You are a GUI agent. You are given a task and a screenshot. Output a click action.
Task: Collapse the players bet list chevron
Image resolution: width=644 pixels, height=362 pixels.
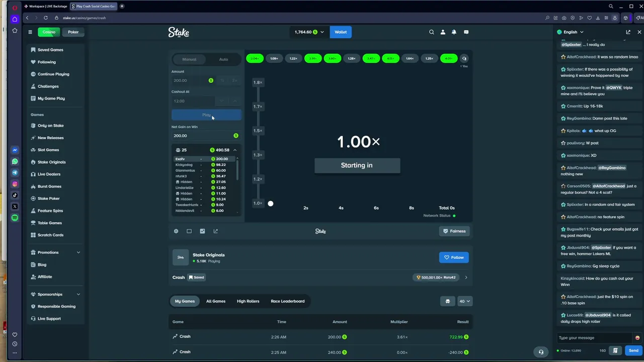point(234,150)
